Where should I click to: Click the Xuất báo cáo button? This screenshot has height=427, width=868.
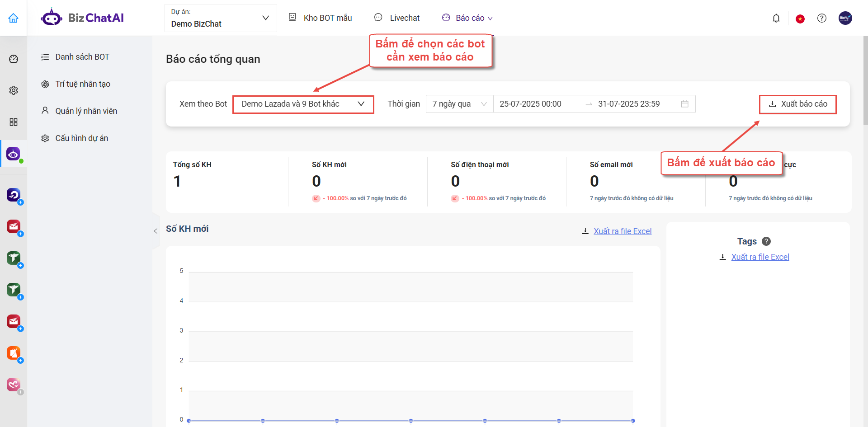[x=797, y=104]
